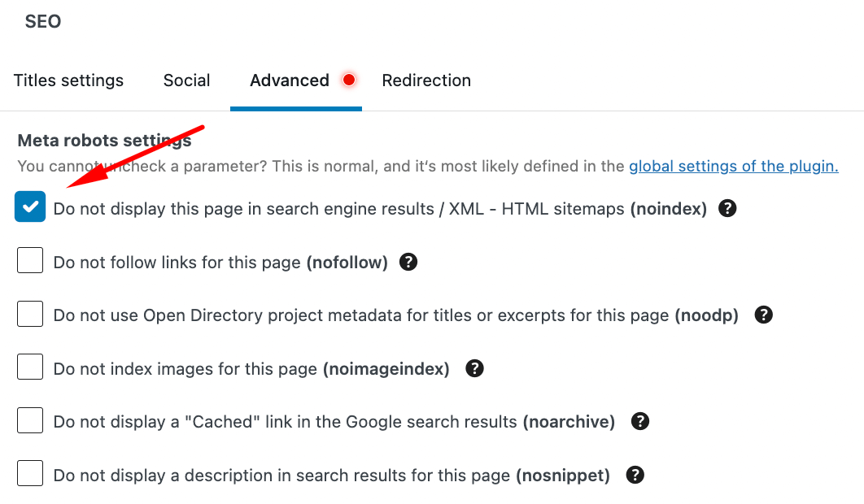Open the noarchive help tooltip icon
Screen dimensions: 864x504
pyautogui.click(x=640, y=421)
